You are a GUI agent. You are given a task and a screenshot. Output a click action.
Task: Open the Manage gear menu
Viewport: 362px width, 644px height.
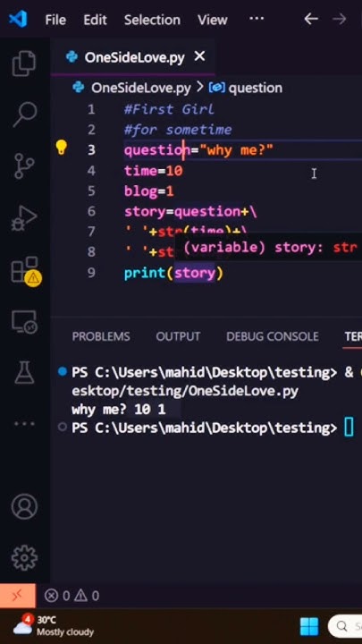(x=25, y=558)
